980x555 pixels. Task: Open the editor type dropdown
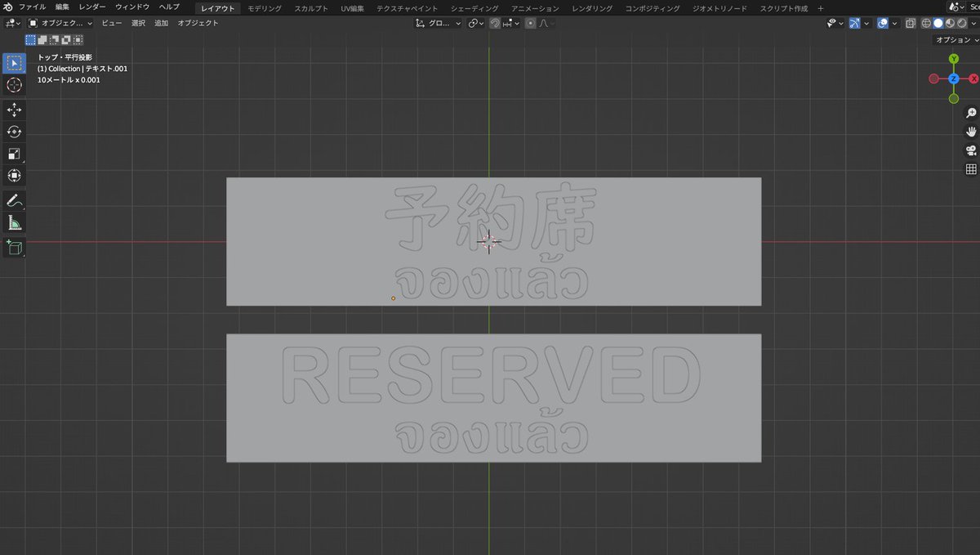[x=14, y=23]
